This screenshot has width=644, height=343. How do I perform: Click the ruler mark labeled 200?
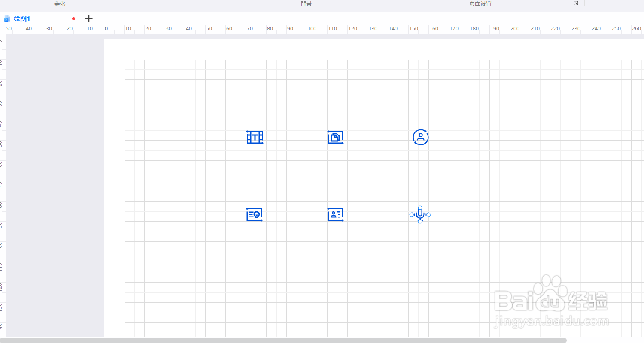point(515,29)
